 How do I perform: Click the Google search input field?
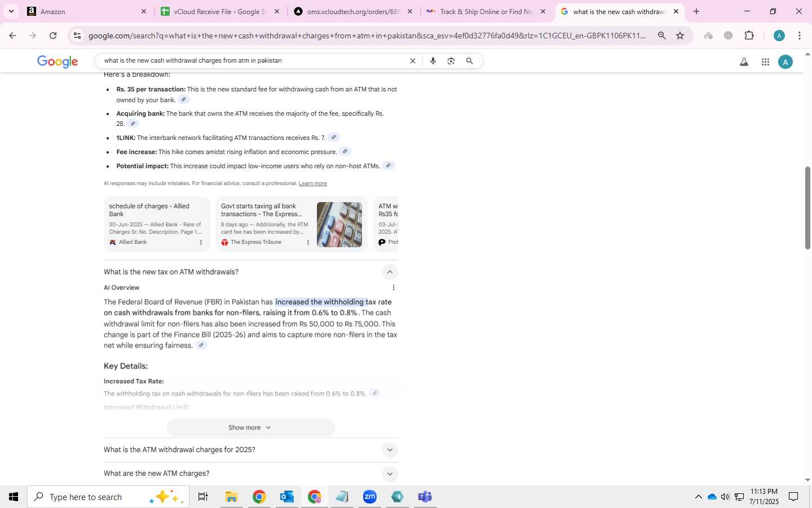254,61
